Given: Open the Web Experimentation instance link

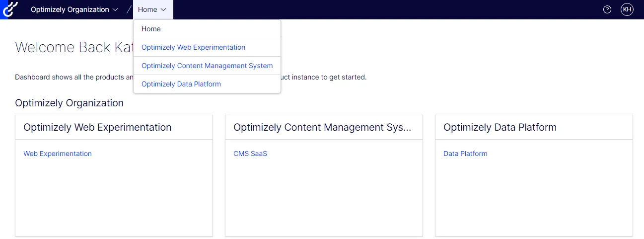Looking at the screenshot, I should click(58, 154).
